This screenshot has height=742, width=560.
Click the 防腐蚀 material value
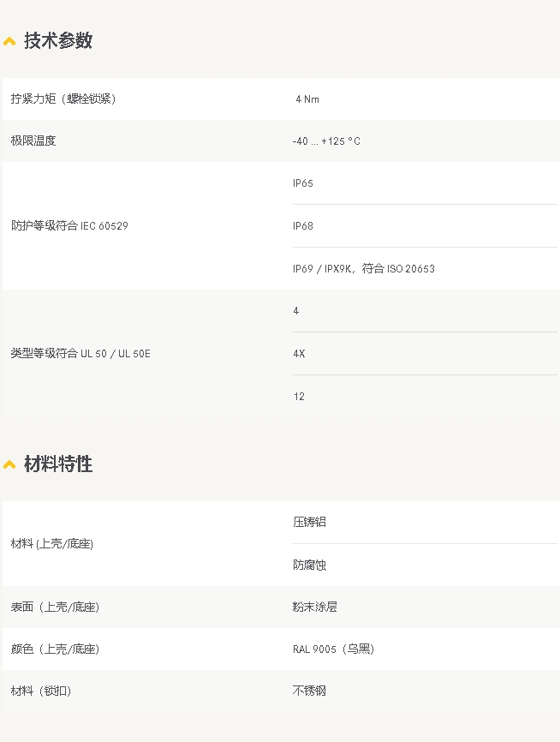click(309, 565)
